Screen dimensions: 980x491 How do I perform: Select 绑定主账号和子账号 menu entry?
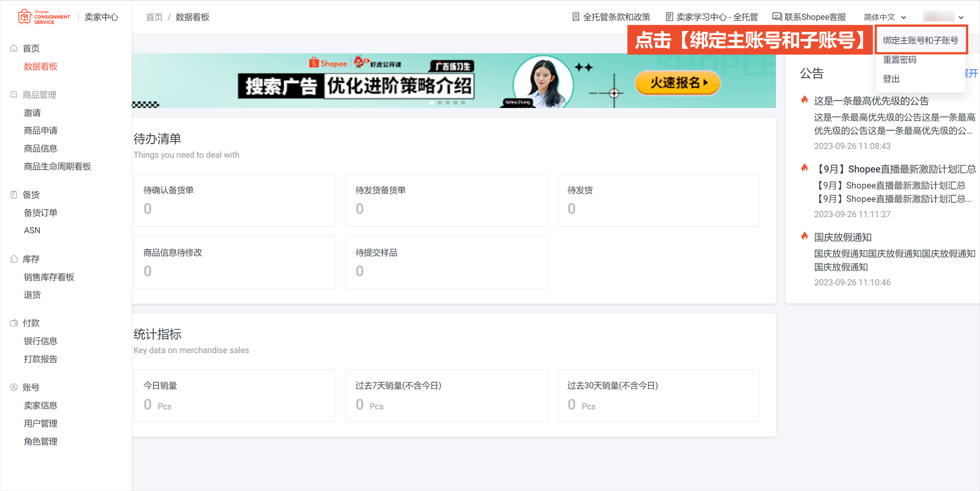(x=921, y=40)
